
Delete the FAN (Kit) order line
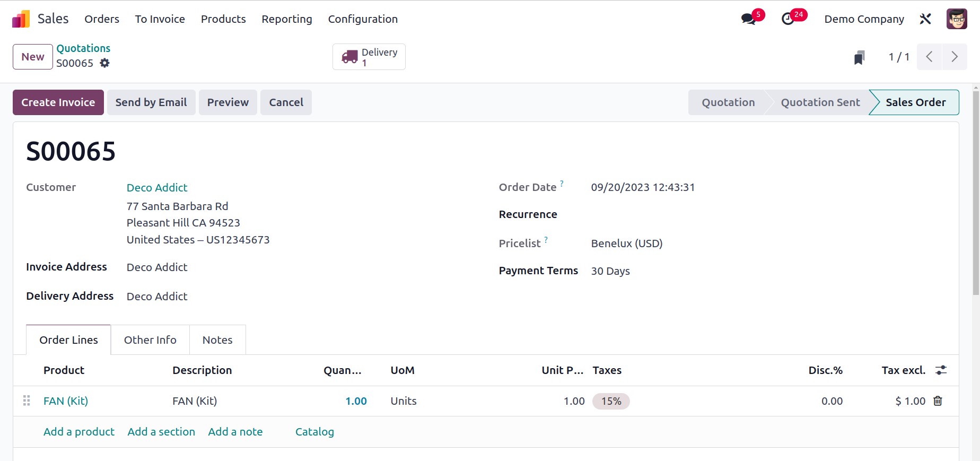point(938,401)
